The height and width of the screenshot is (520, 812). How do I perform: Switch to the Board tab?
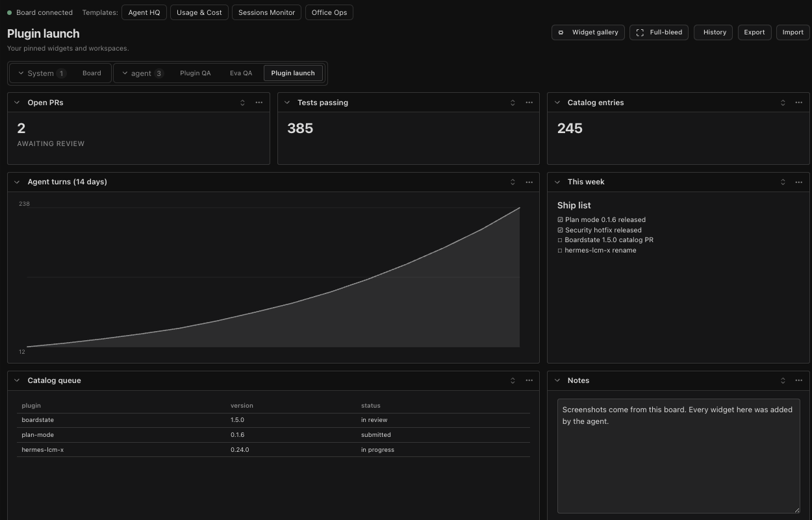click(92, 73)
